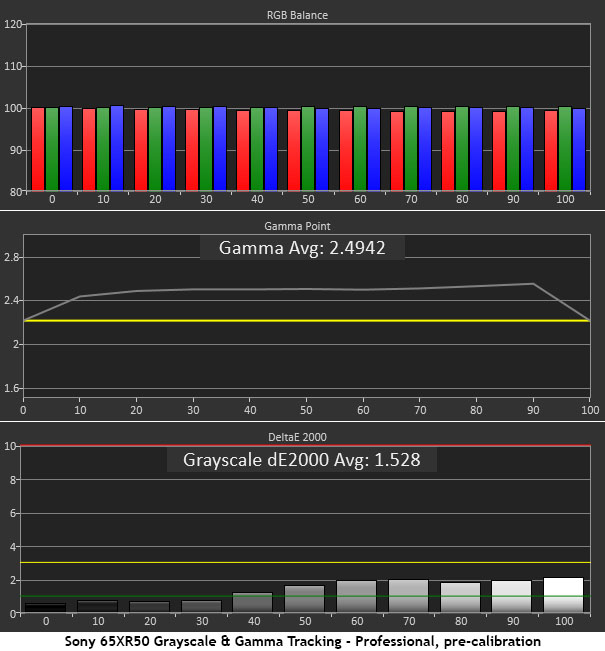Screen dimensions: 605x651
Task: Click the 50 label on DeltaE x-axis
Action: [x=305, y=621]
